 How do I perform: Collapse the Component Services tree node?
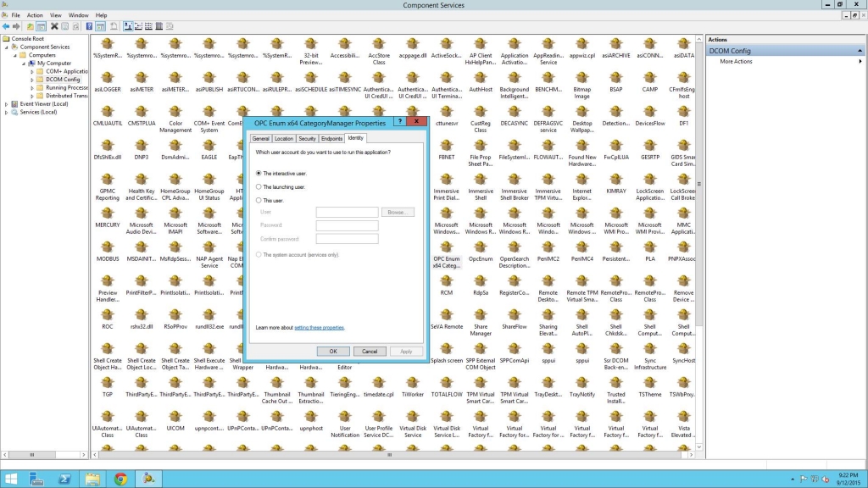click(7, 47)
